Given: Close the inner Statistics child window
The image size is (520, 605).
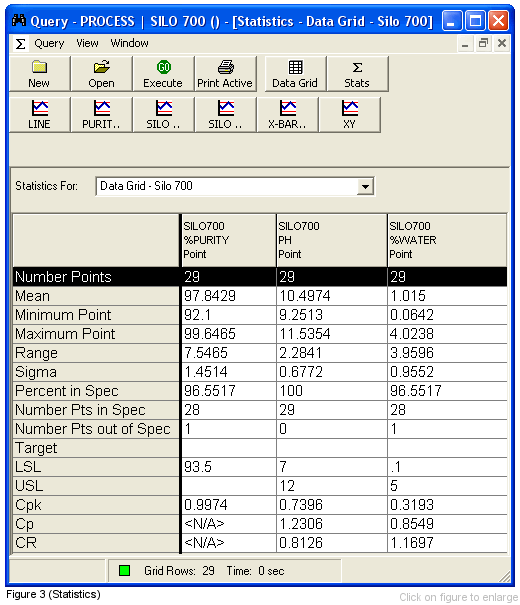Looking at the screenshot, I should pos(501,44).
